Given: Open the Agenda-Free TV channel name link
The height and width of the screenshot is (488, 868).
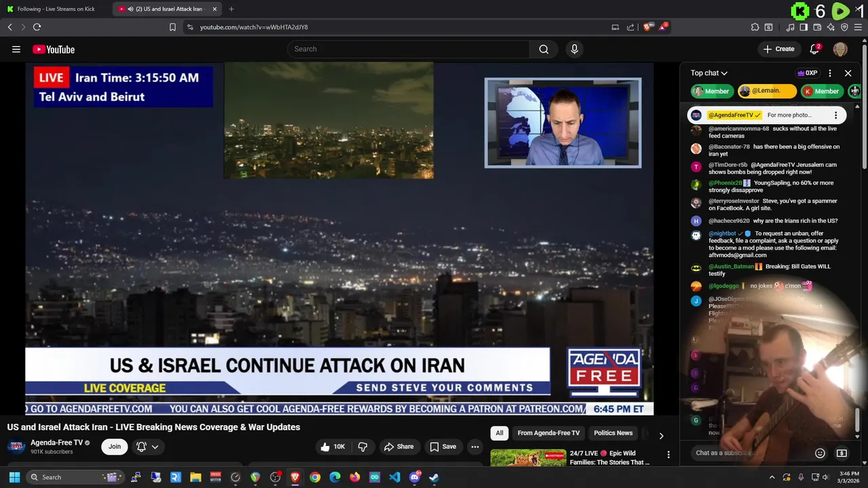Looking at the screenshot, I should pyautogui.click(x=56, y=443).
